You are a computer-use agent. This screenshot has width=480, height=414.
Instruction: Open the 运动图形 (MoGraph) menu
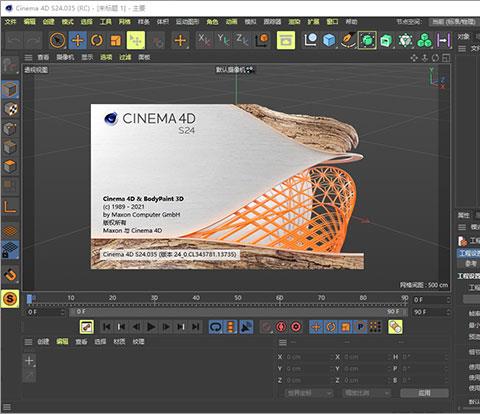pyautogui.click(x=187, y=22)
